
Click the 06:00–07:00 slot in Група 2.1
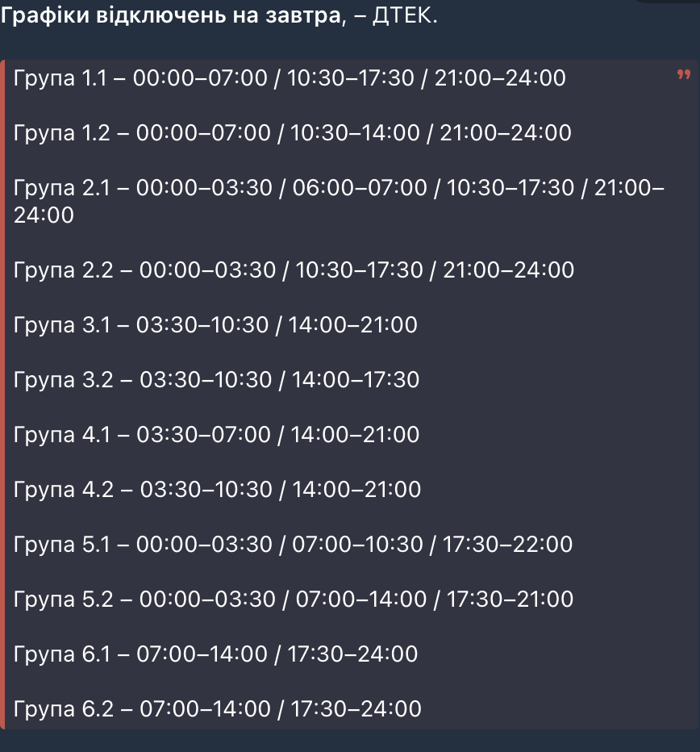[x=360, y=188]
